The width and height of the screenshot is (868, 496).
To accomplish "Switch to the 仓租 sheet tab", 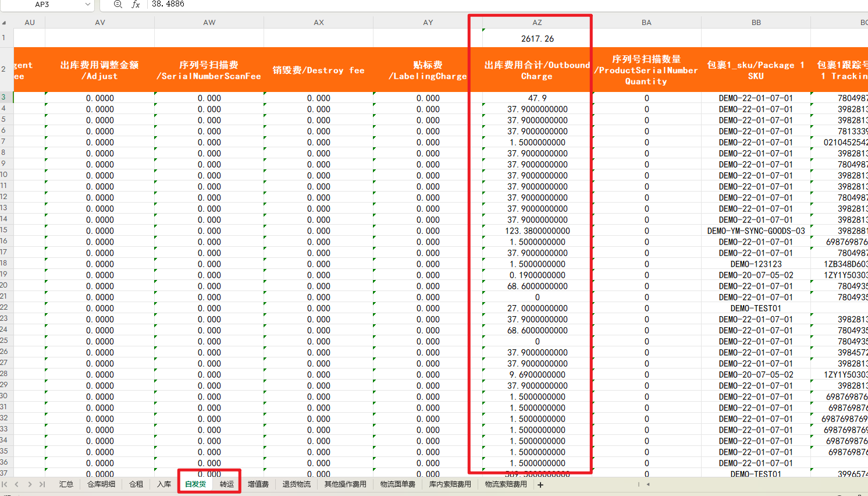I will coord(136,484).
